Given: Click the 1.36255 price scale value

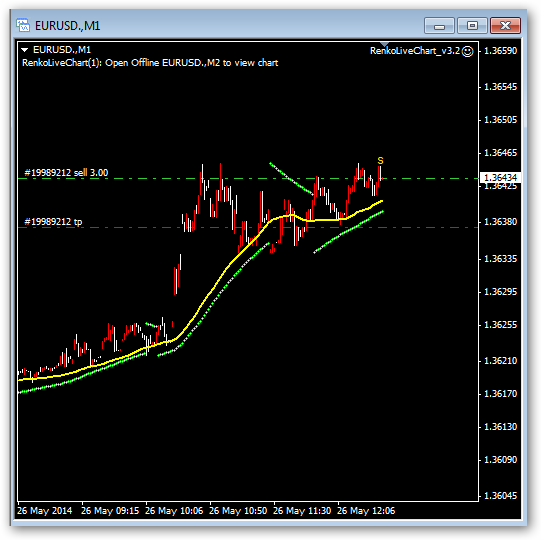Looking at the screenshot, I should (x=501, y=325).
